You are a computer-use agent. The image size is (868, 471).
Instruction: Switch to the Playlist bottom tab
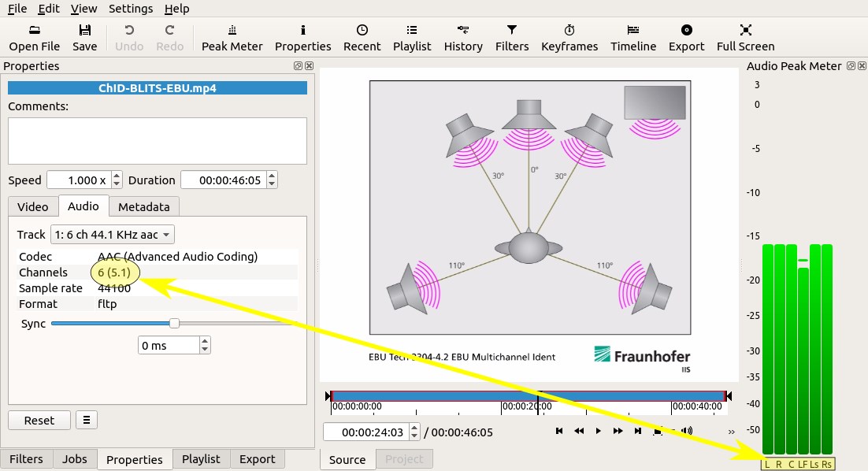201,459
